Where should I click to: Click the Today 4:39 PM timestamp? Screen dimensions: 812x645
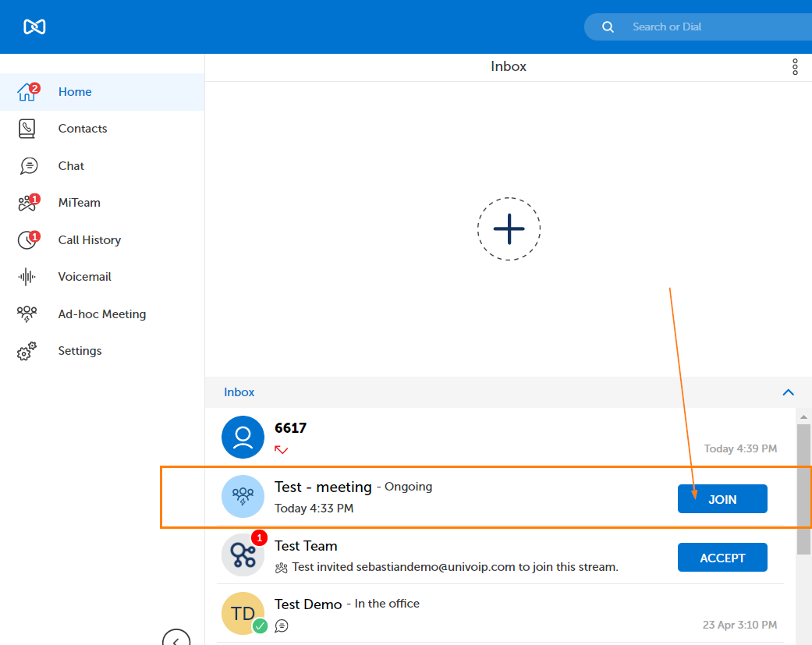[x=740, y=448]
